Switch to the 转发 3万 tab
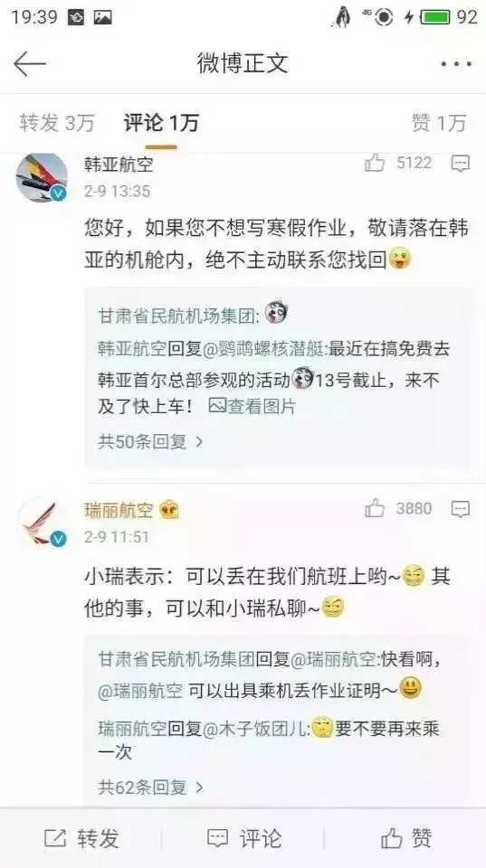 click(57, 123)
